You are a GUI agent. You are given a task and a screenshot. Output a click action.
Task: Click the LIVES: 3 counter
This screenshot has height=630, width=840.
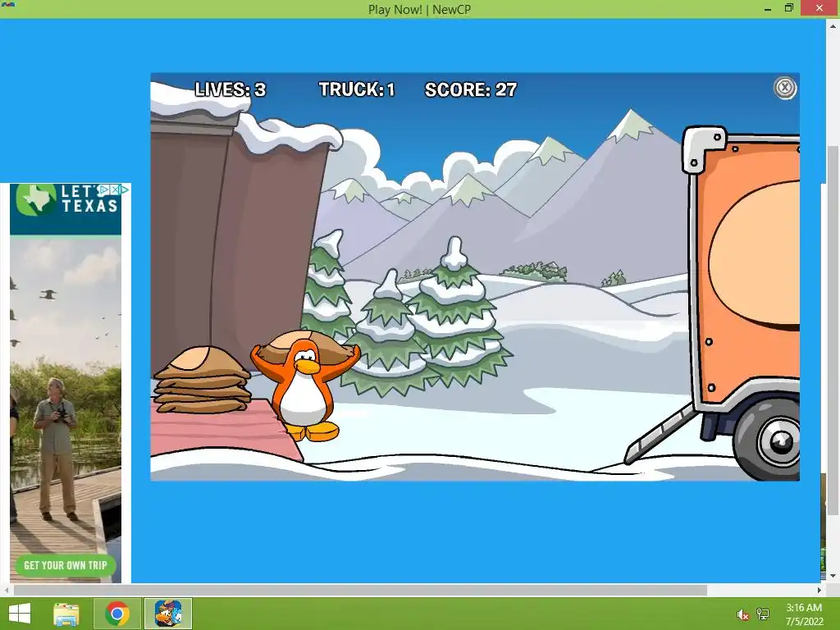231,89
